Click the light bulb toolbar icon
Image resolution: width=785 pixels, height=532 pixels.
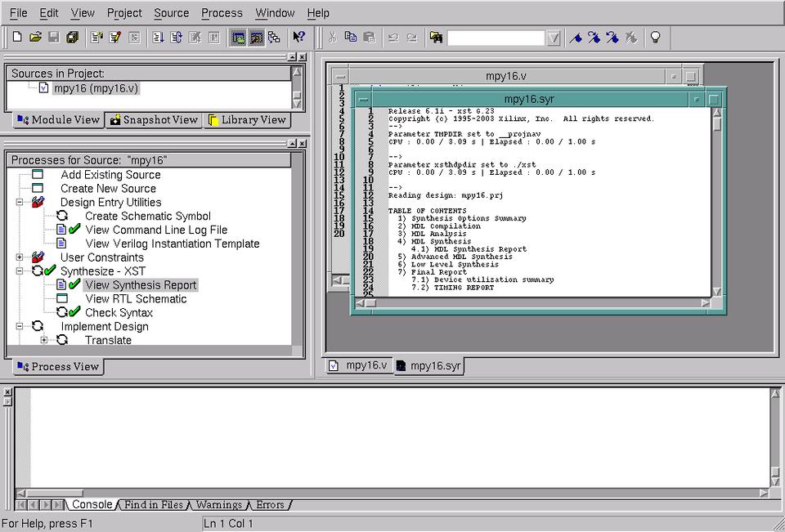tap(655, 38)
